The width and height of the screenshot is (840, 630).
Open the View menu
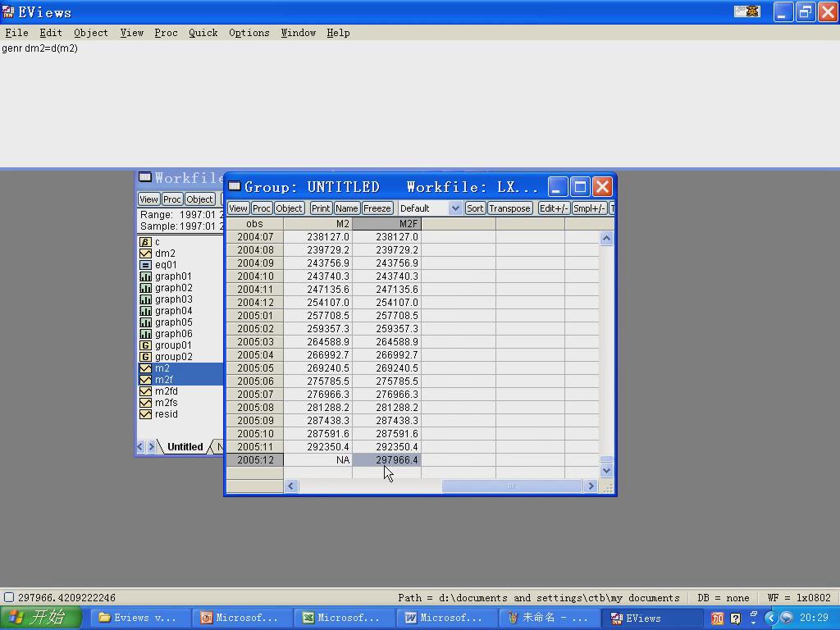click(132, 33)
